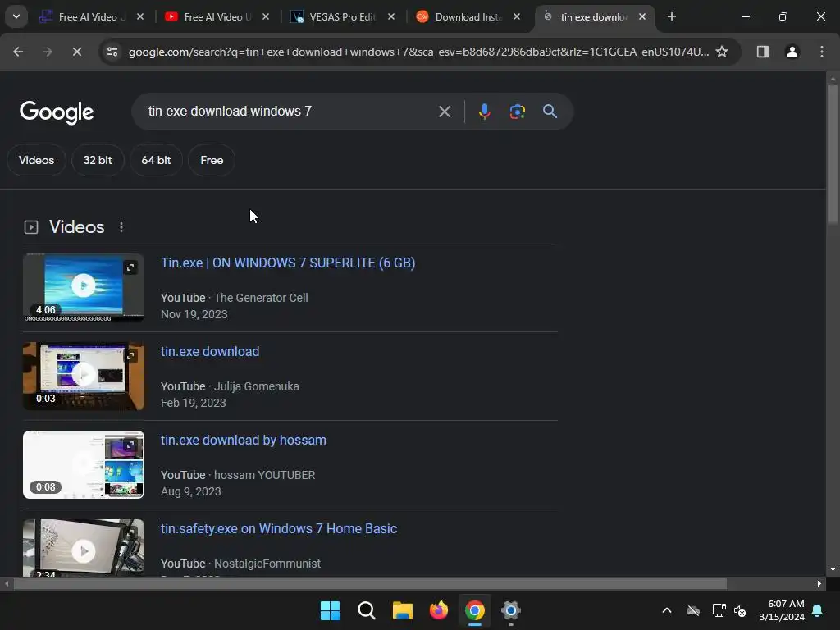
Task: Start a voice search with the microphone
Action: coord(484,112)
